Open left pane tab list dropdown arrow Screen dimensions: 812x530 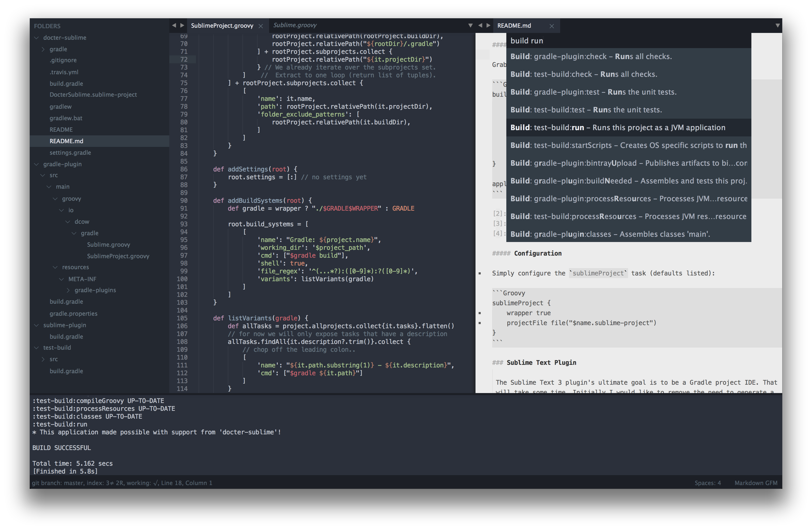[470, 25]
